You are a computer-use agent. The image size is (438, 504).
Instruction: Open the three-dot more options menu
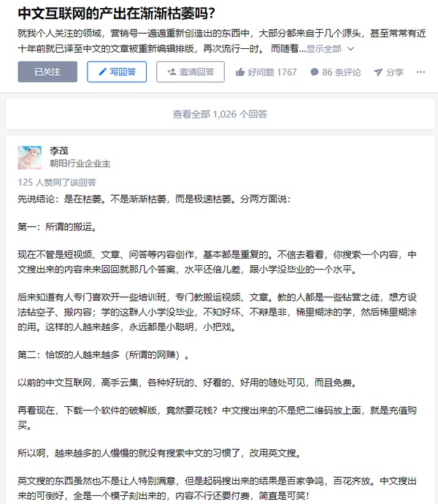420,72
